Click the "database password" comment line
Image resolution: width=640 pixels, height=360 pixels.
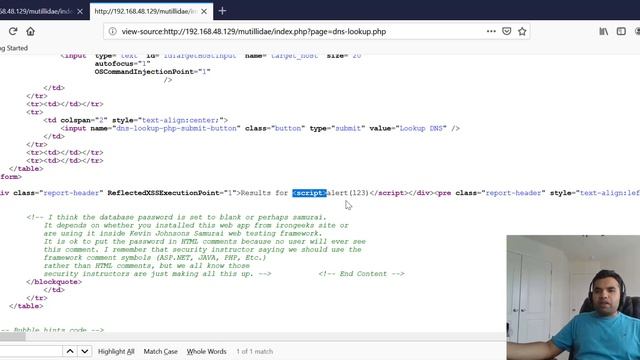click(x=176, y=217)
